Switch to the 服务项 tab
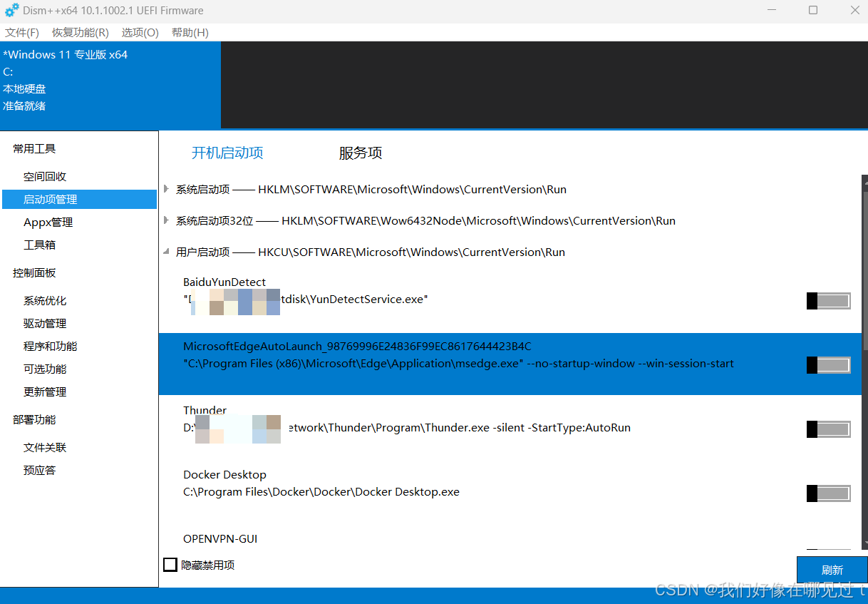 [361, 153]
